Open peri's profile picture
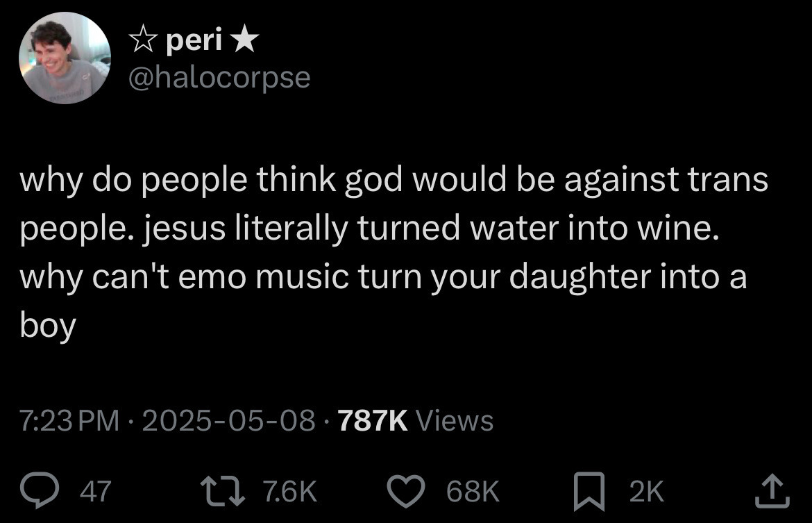812x523 pixels. (65, 58)
